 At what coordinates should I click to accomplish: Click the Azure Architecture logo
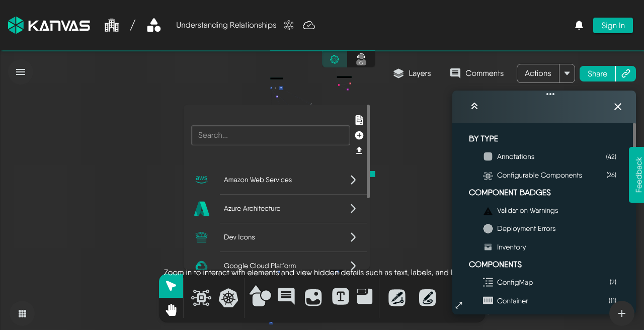[x=202, y=209]
